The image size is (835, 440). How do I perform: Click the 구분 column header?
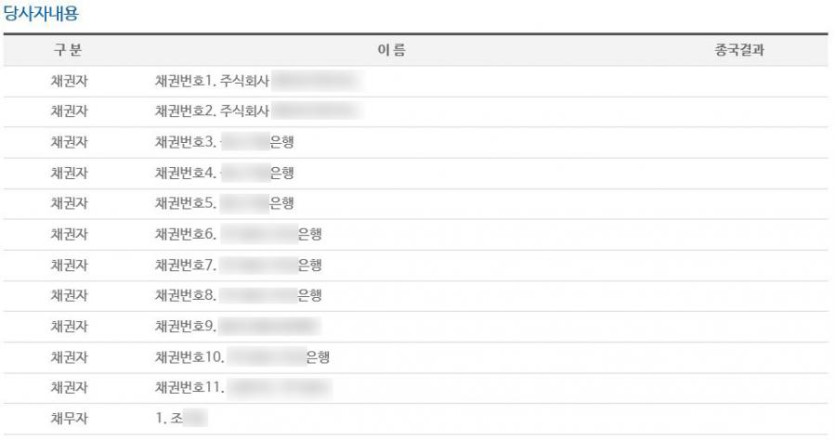pos(68,50)
